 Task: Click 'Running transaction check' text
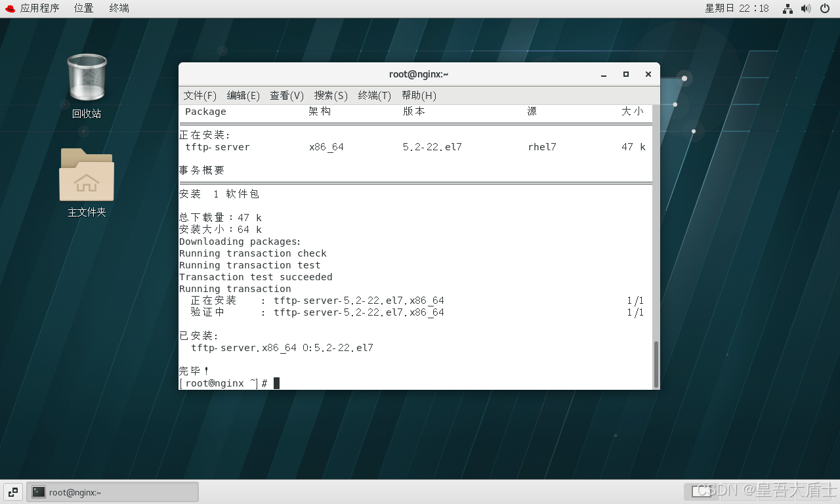pyautogui.click(x=253, y=253)
